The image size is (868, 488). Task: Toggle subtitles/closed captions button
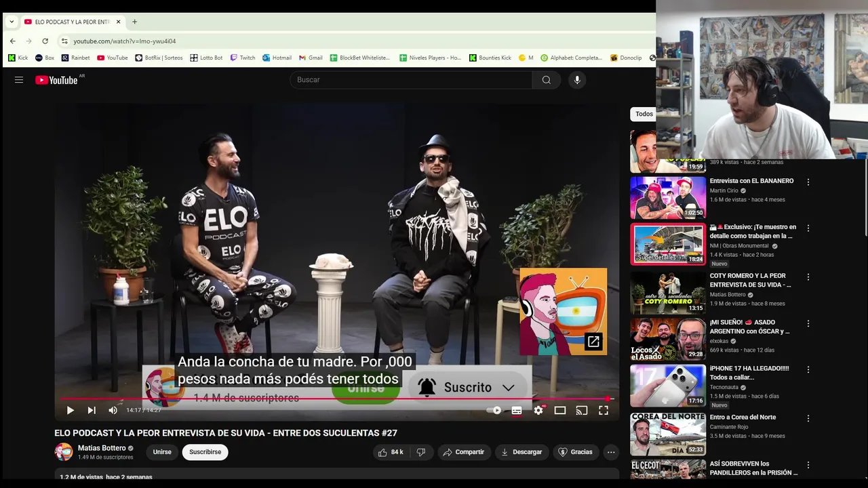point(517,410)
